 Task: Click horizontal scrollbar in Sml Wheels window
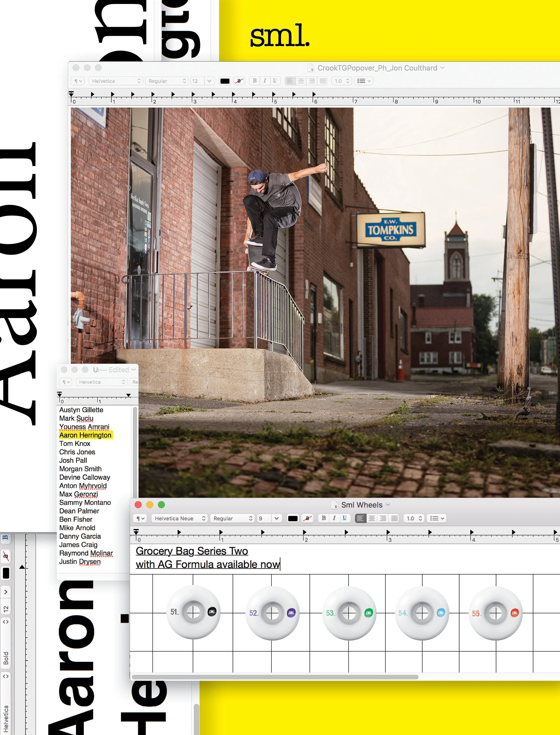tap(275, 677)
